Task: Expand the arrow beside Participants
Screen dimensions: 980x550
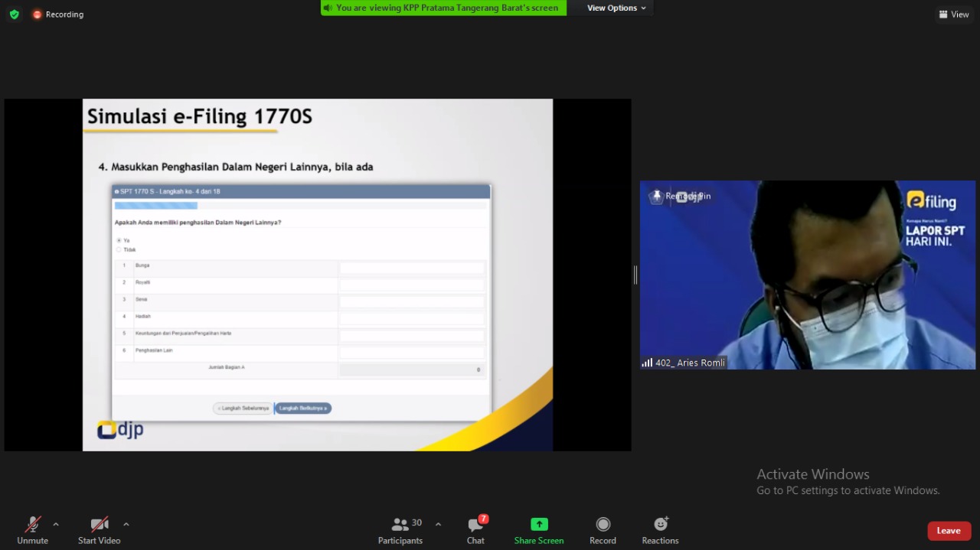Action: point(438,525)
